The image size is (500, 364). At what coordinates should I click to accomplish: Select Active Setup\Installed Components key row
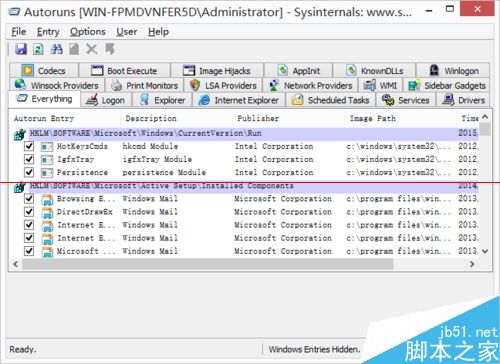point(246,186)
